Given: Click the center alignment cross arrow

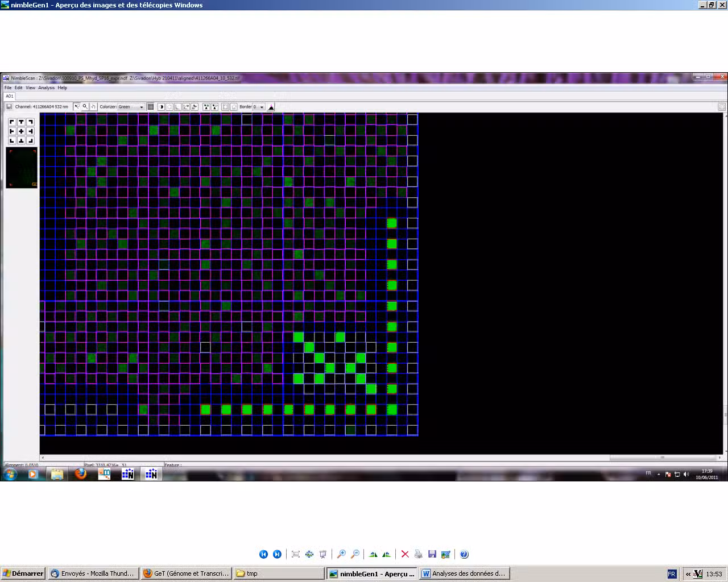Looking at the screenshot, I should click(x=21, y=131).
